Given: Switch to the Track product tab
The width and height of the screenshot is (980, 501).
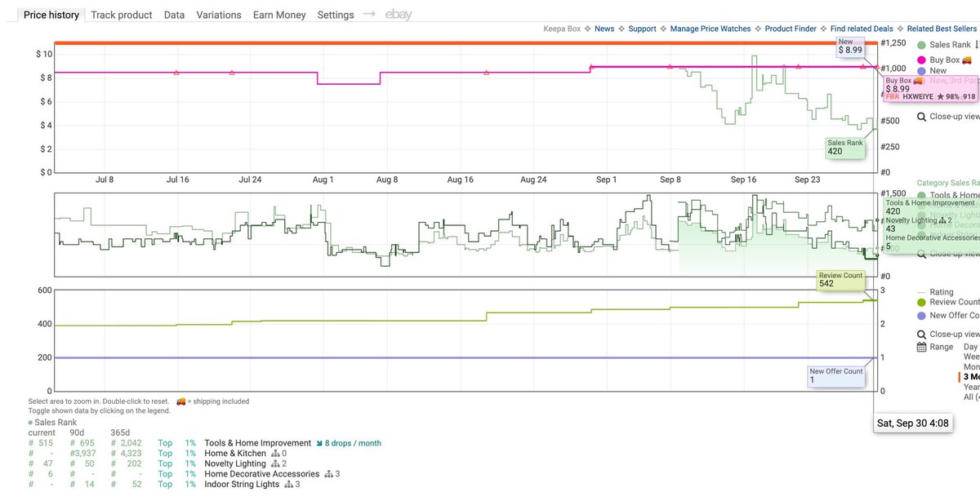Looking at the screenshot, I should [122, 15].
